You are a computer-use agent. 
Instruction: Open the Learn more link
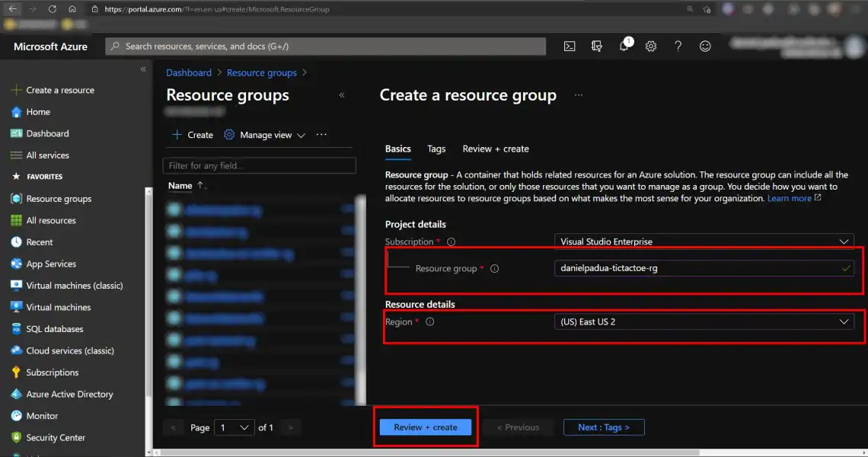790,198
